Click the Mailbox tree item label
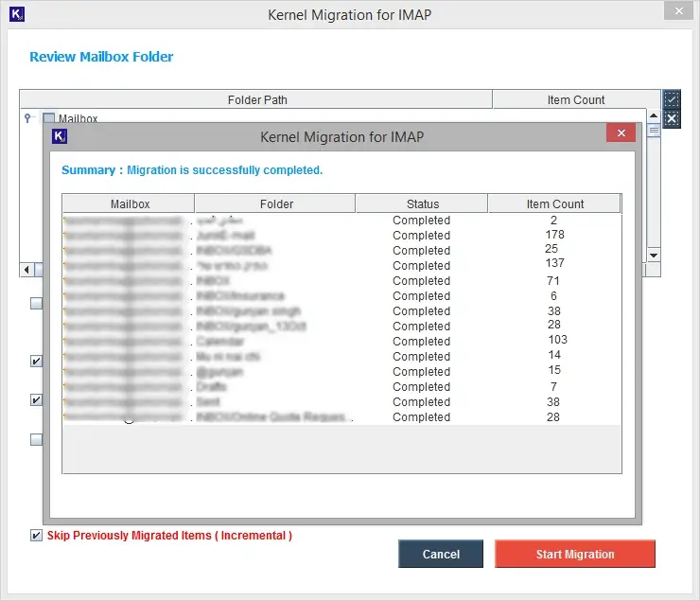The image size is (700, 601). tap(78, 118)
